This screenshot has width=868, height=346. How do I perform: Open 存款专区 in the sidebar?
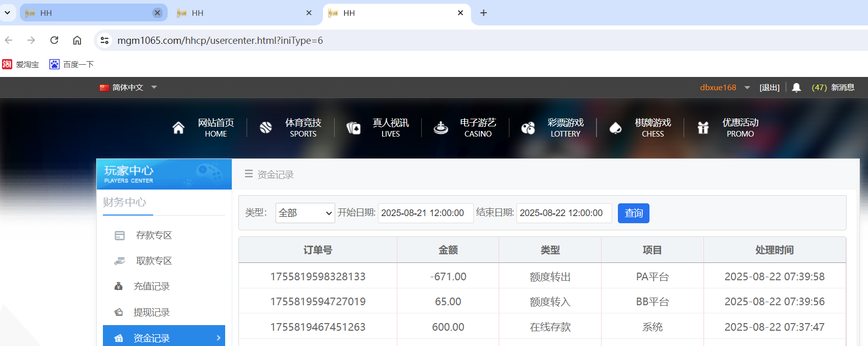pos(154,235)
